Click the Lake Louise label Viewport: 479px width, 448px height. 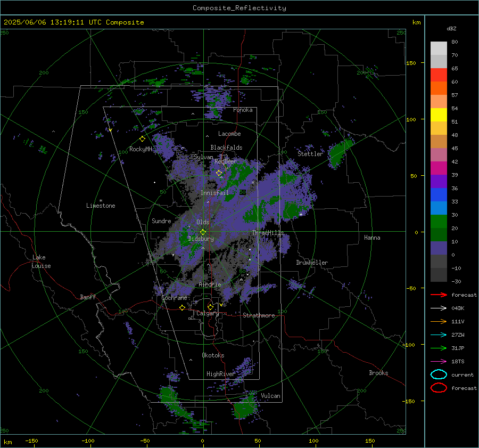click(x=41, y=262)
